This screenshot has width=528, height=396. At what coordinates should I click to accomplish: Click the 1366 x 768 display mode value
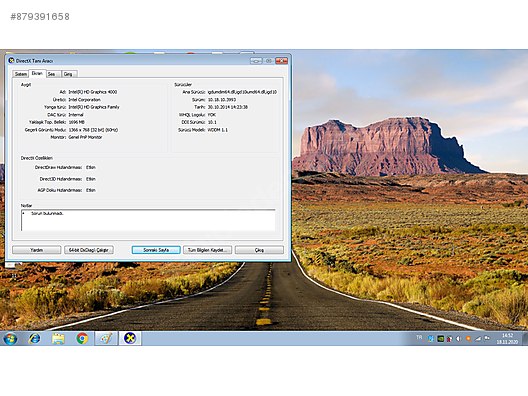(x=93, y=130)
